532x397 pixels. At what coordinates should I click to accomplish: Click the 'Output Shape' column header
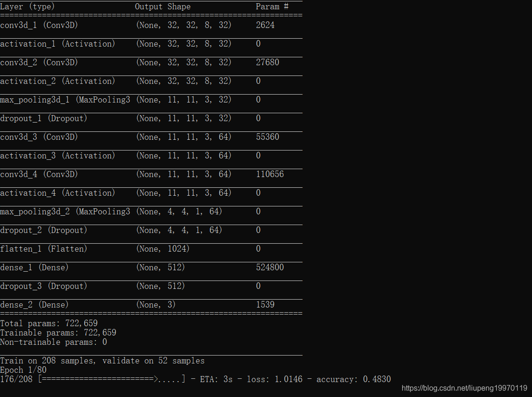162,7
